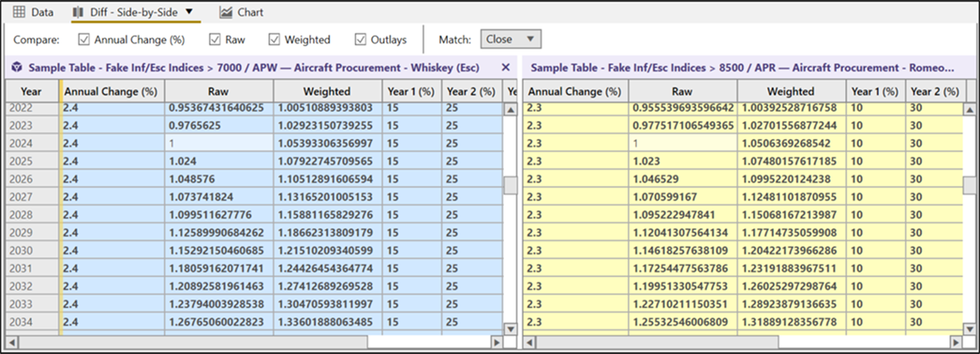Open the Data tab

coord(32,12)
